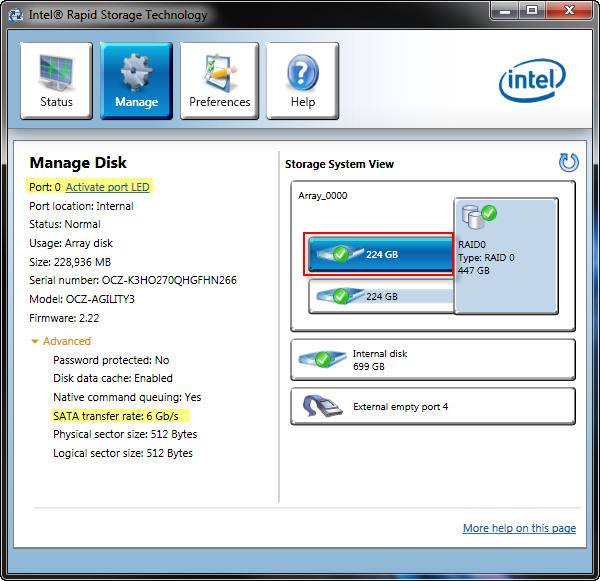Select the Manage tab

[x=137, y=81]
